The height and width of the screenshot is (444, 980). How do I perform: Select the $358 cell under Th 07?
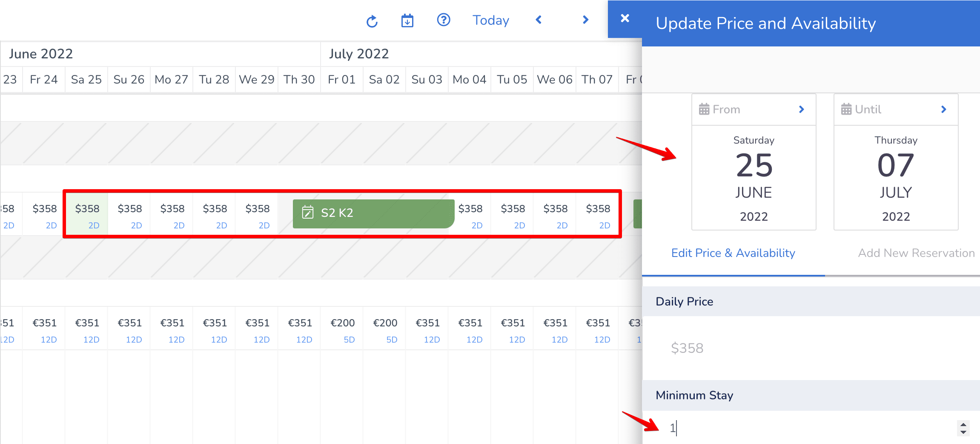[598, 214]
